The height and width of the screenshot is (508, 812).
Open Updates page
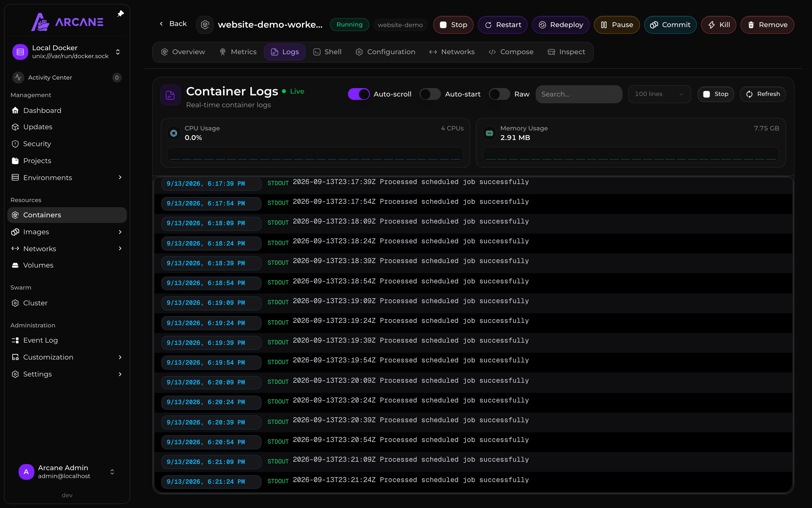point(67,127)
